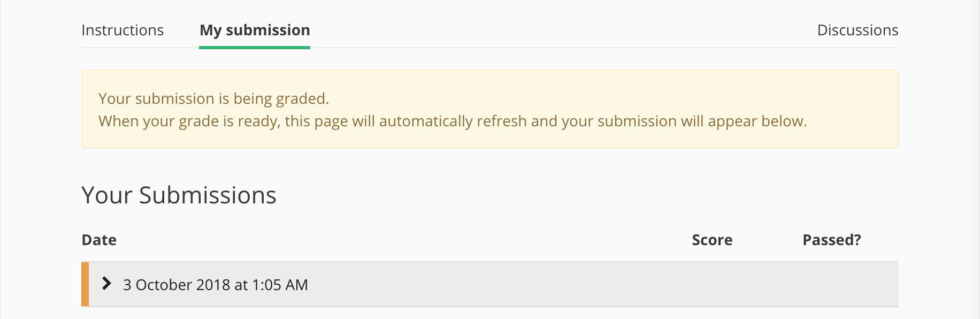Click the Date column header
Image resolution: width=980 pixels, height=319 pixels.
99,240
